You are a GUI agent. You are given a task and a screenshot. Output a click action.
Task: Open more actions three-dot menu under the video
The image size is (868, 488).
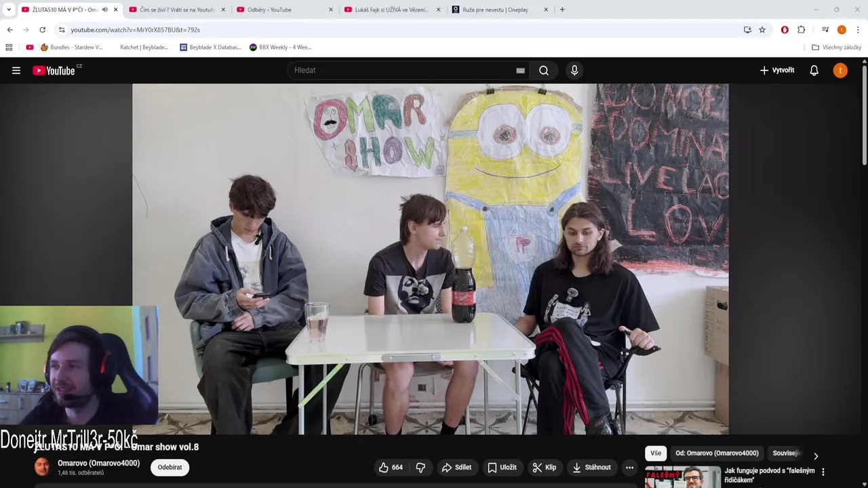pos(629,468)
